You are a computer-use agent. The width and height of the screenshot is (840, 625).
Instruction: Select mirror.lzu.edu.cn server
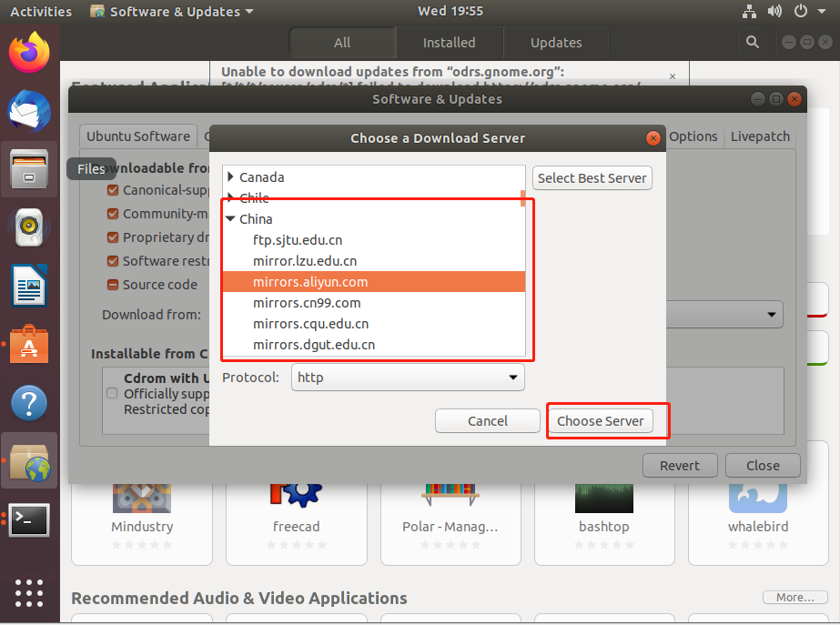tap(373, 261)
